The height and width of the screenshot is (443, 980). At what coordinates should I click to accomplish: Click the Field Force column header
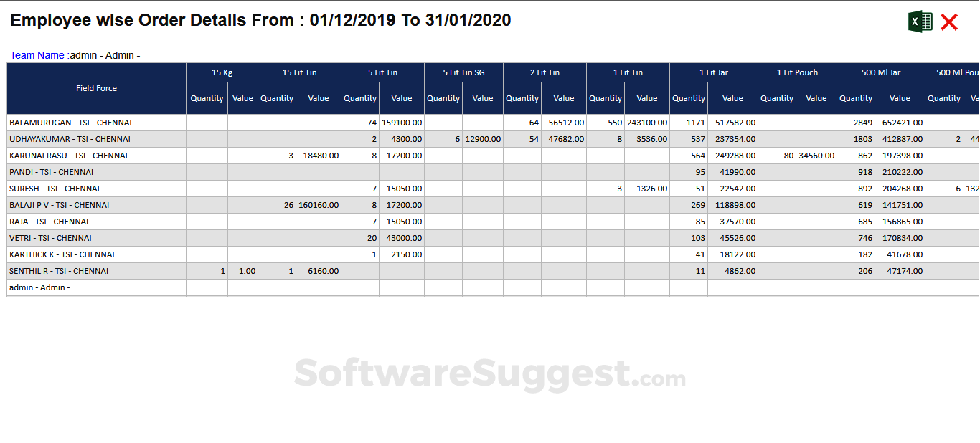pyautogui.click(x=96, y=88)
